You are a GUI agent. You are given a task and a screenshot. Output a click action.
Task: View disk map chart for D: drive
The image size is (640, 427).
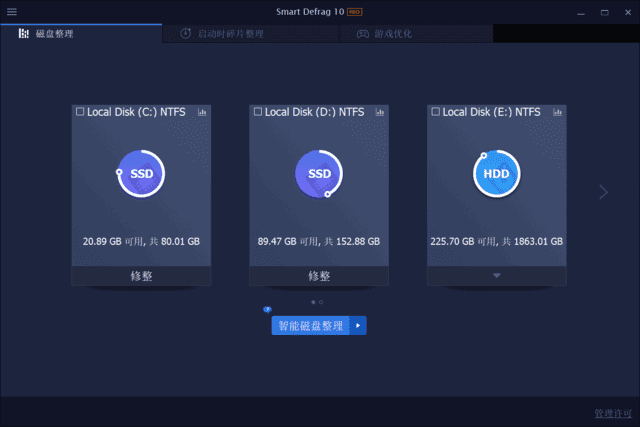[380, 112]
